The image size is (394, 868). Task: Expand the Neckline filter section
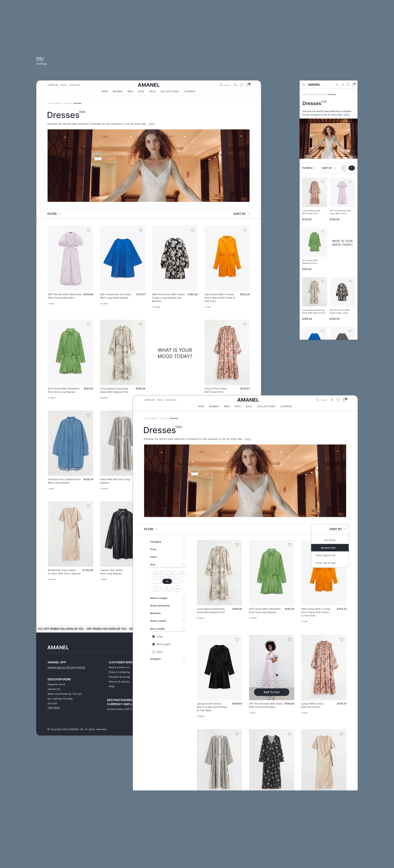[x=167, y=613]
